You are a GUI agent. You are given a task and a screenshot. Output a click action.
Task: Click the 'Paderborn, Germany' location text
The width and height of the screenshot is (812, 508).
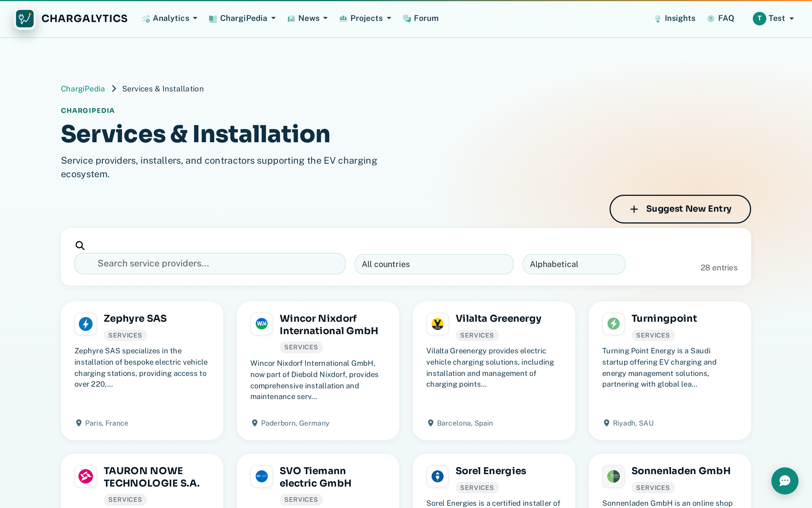(295, 423)
